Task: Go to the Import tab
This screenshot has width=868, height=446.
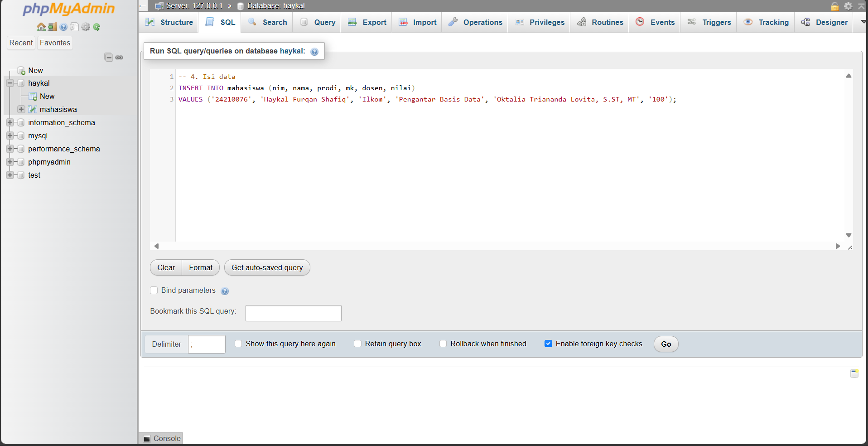Action: click(x=417, y=22)
